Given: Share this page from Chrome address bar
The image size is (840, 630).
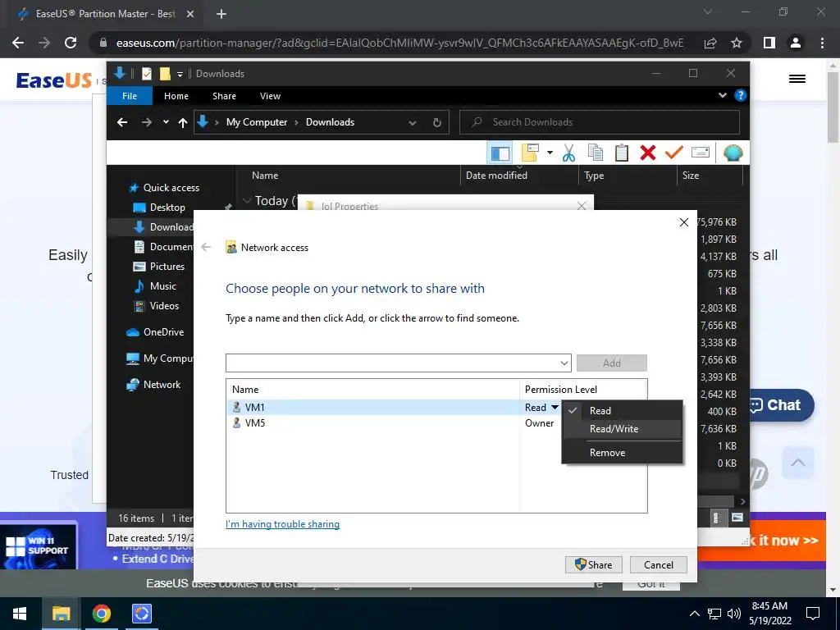Looking at the screenshot, I should pyautogui.click(x=710, y=43).
